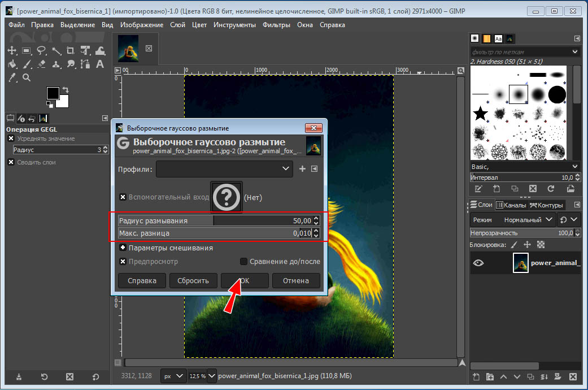Image resolution: width=588 pixels, height=390 pixels.
Task: Choose the Zoom magnifier tool
Action: click(x=27, y=78)
